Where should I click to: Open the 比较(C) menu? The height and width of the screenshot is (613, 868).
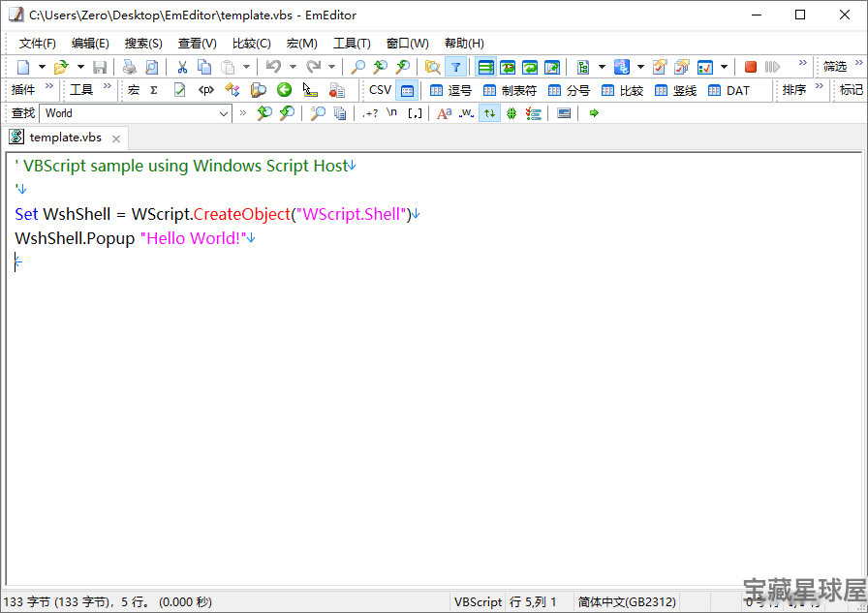(251, 44)
